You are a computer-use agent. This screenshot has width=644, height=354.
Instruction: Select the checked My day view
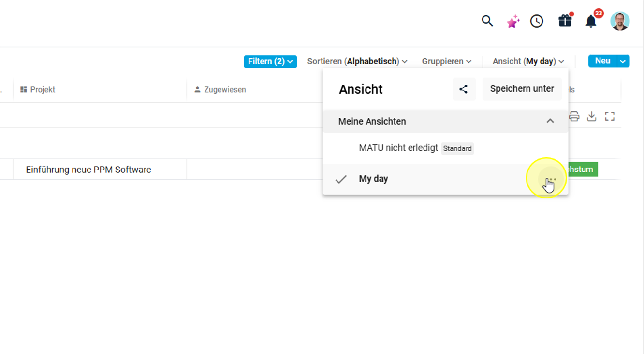(x=374, y=179)
